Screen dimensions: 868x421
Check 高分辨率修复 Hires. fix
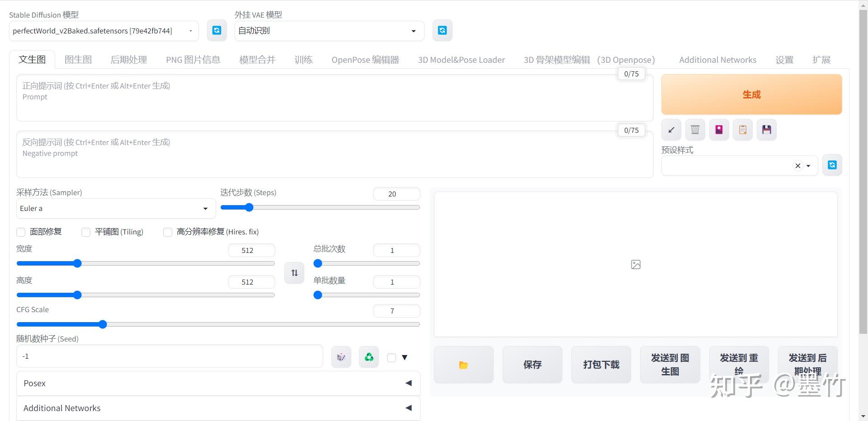click(x=167, y=232)
